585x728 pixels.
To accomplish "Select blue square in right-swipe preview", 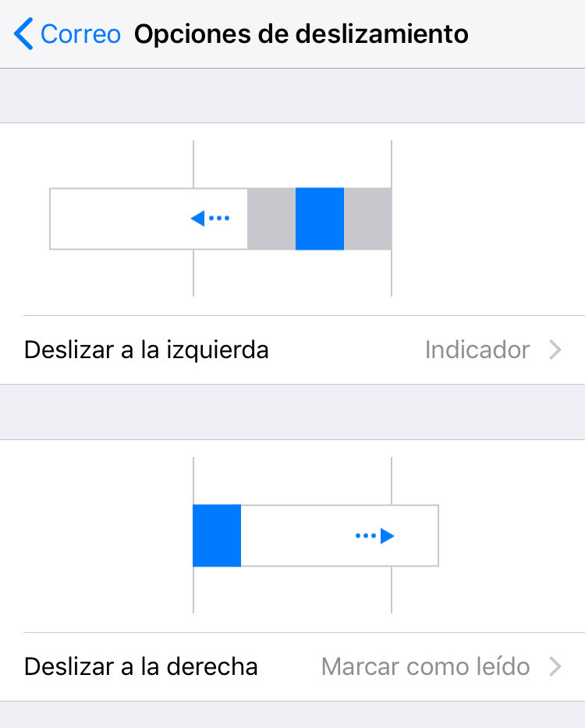I will click(217, 536).
